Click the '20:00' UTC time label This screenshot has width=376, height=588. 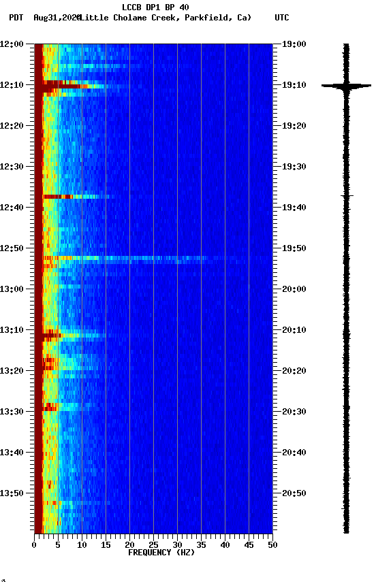[x=294, y=289]
